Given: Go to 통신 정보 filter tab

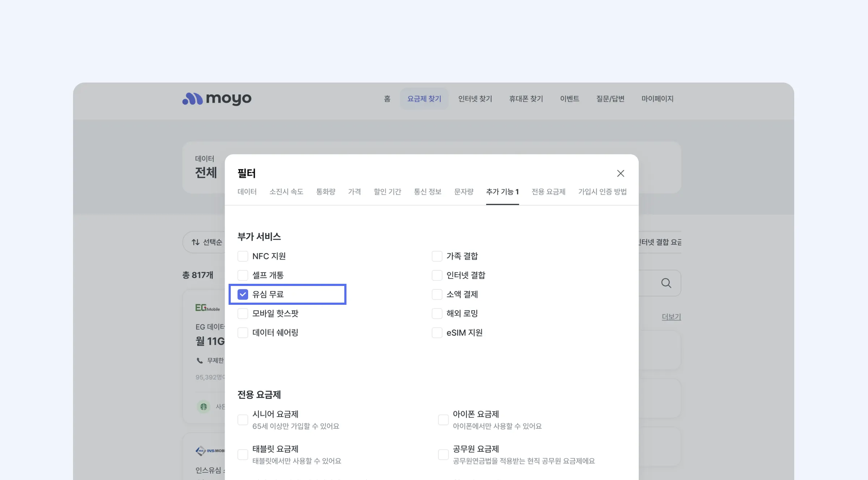Looking at the screenshot, I should click(427, 192).
